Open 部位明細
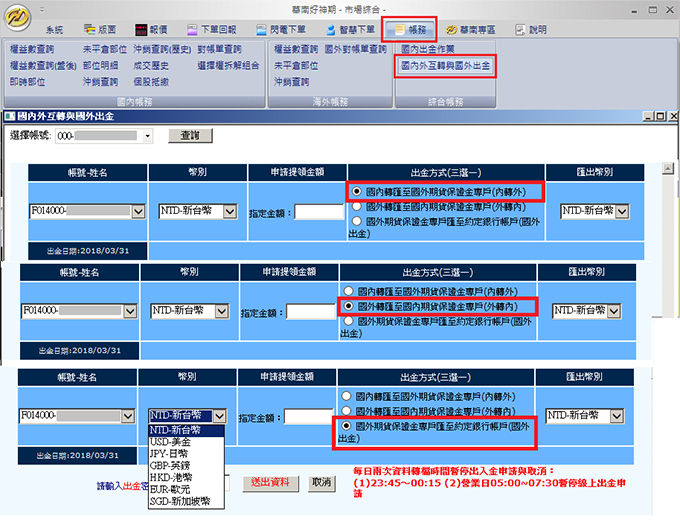Viewport: 680px width, 526px height. (101, 65)
